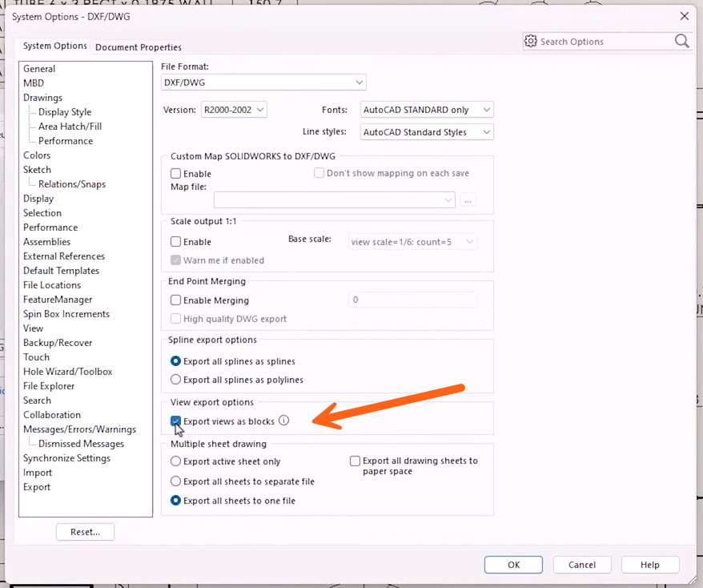Open the Line styles dropdown
Screen dimensions: 703x588
[426, 132]
